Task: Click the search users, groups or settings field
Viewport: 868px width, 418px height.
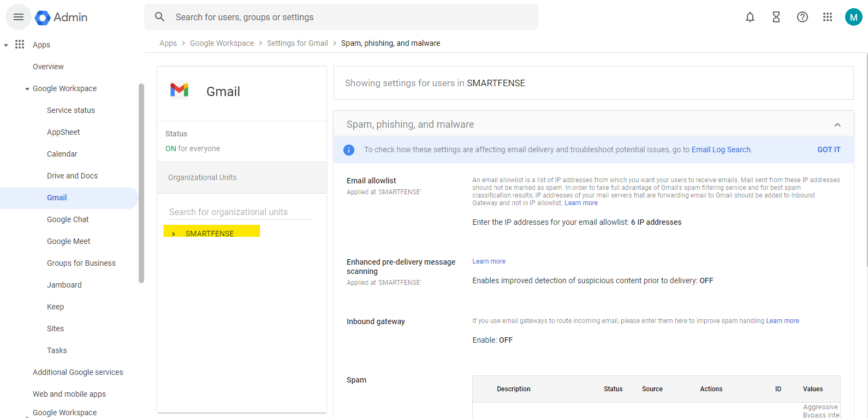Action: pyautogui.click(x=341, y=17)
